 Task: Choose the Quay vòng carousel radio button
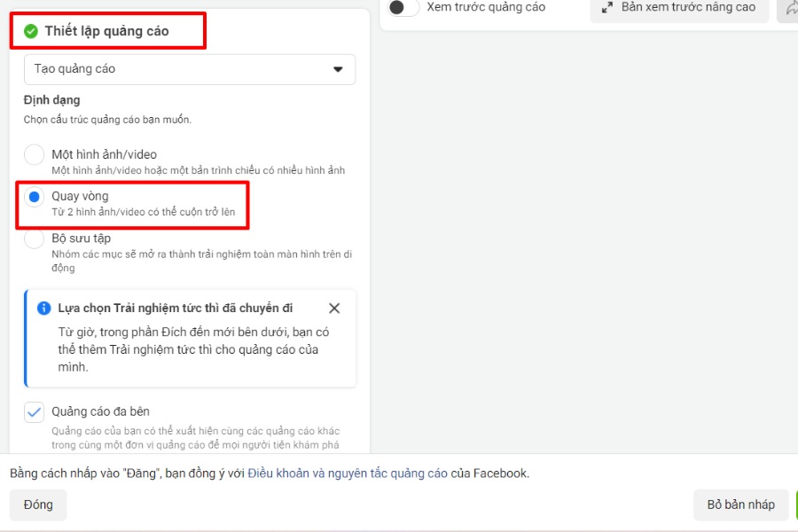tap(34, 197)
